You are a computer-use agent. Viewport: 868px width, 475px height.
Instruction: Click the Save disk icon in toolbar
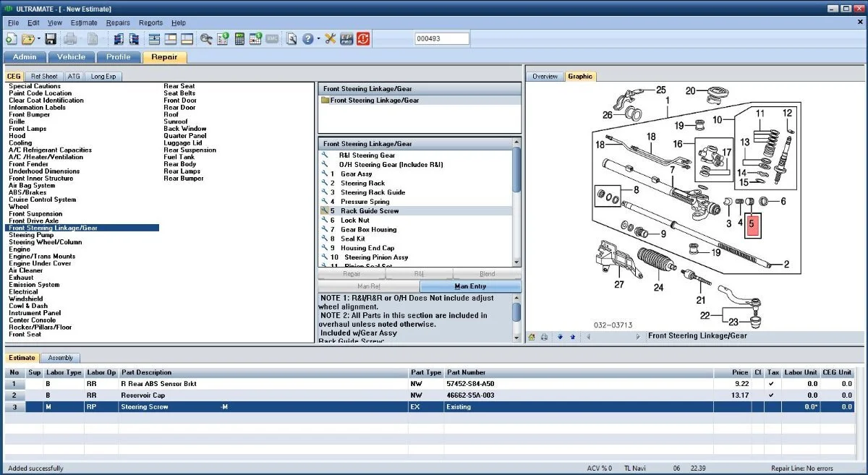pos(51,39)
